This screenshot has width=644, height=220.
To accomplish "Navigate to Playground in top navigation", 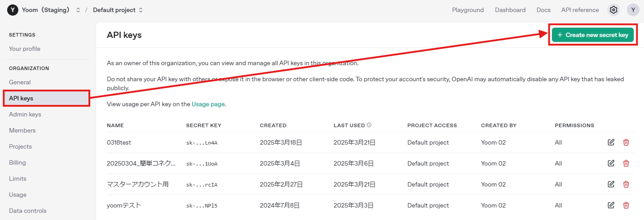I will tap(467, 10).
